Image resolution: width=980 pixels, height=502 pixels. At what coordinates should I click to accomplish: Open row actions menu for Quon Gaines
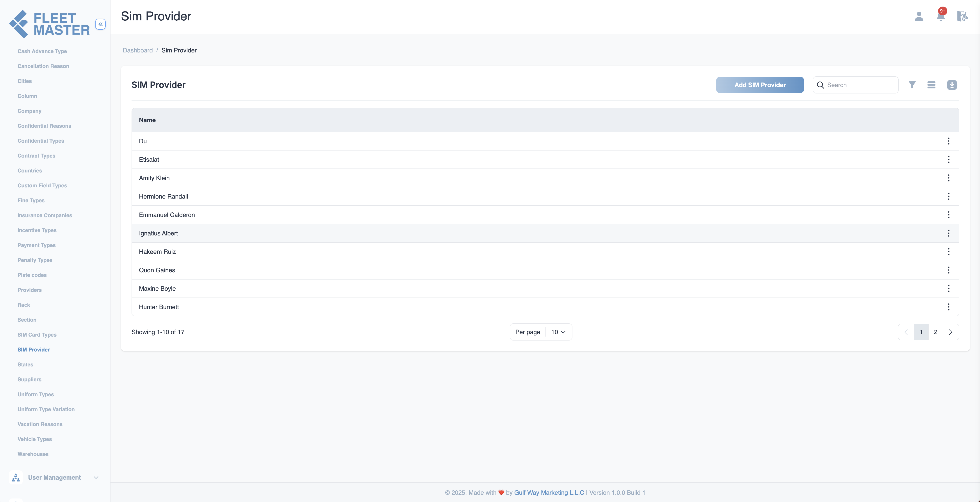[948, 270]
